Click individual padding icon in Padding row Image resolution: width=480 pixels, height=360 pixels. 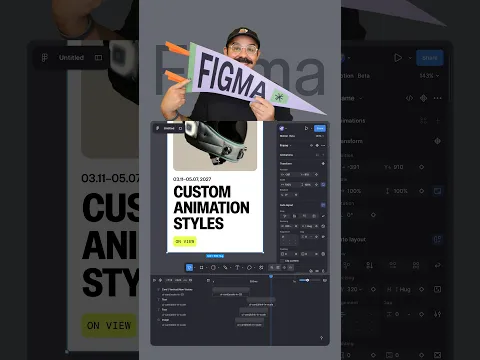click(323, 254)
